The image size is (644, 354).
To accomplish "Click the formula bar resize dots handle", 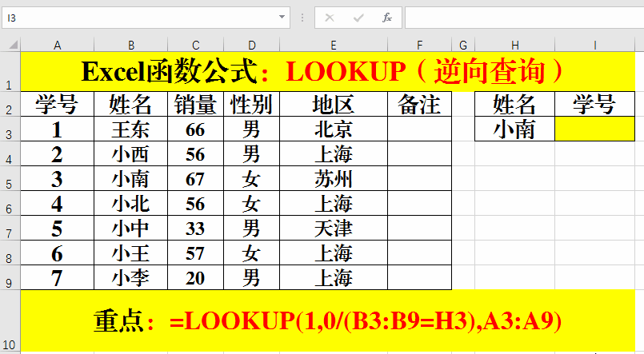I will point(302,18).
